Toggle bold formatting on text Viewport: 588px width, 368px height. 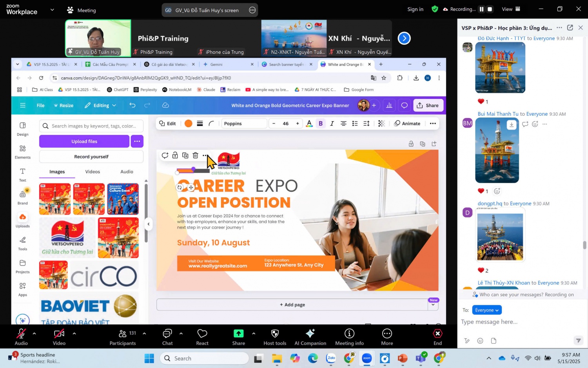tap(321, 124)
